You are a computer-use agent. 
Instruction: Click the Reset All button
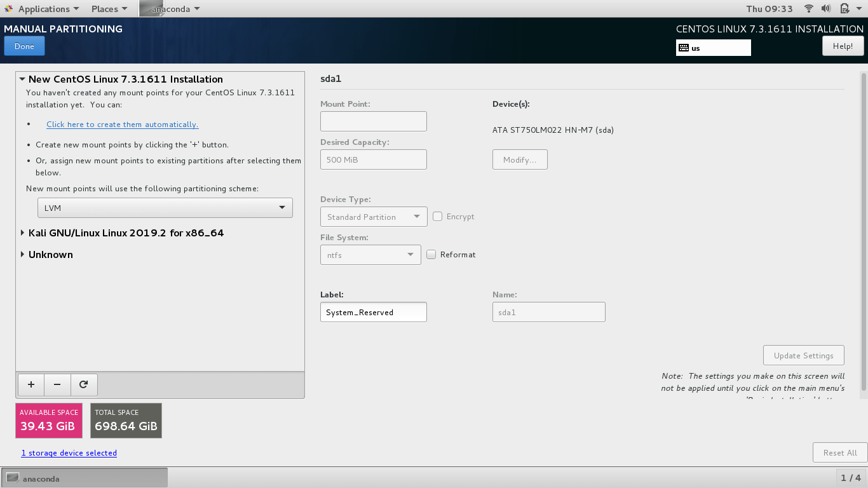click(x=840, y=453)
